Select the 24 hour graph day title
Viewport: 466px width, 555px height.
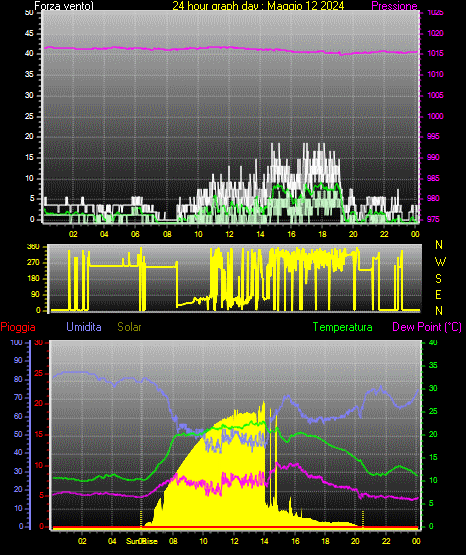tap(258, 6)
